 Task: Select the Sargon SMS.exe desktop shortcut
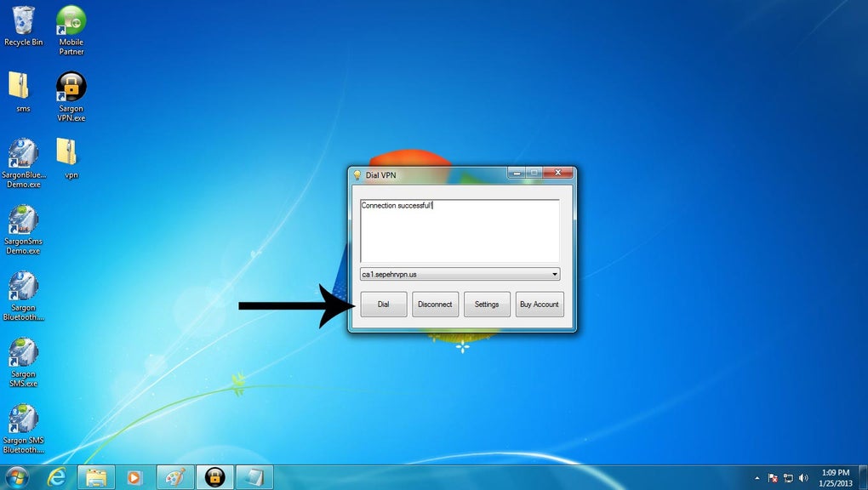23,362
